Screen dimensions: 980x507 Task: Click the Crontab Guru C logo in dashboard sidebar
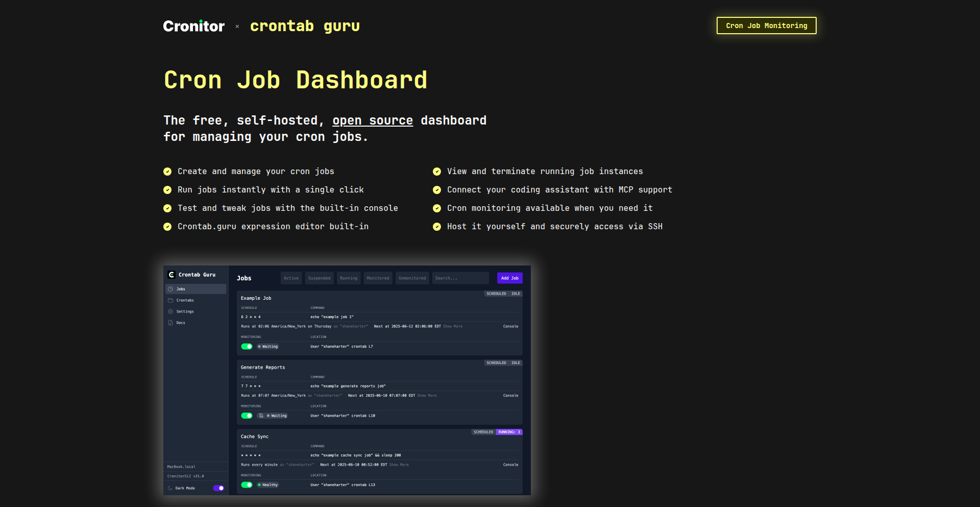coord(171,275)
